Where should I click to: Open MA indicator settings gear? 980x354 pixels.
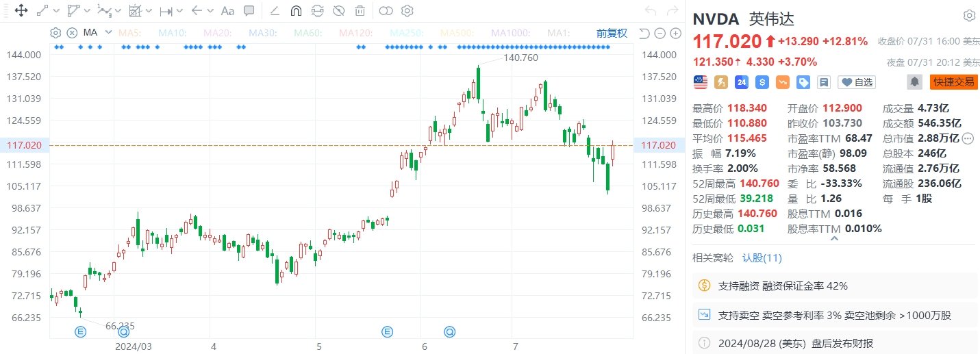(x=56, y=33)
